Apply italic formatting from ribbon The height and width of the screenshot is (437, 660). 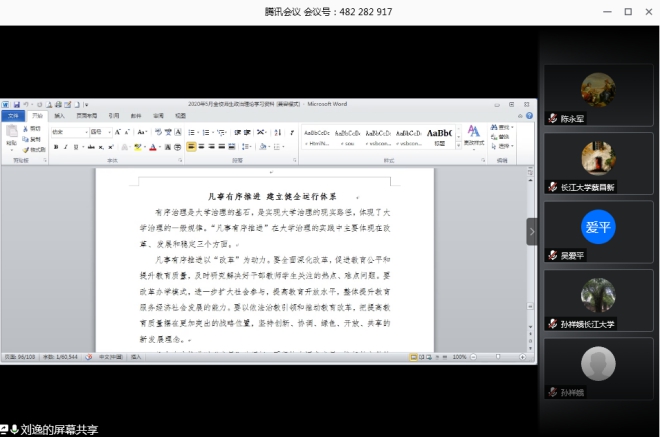66,147
